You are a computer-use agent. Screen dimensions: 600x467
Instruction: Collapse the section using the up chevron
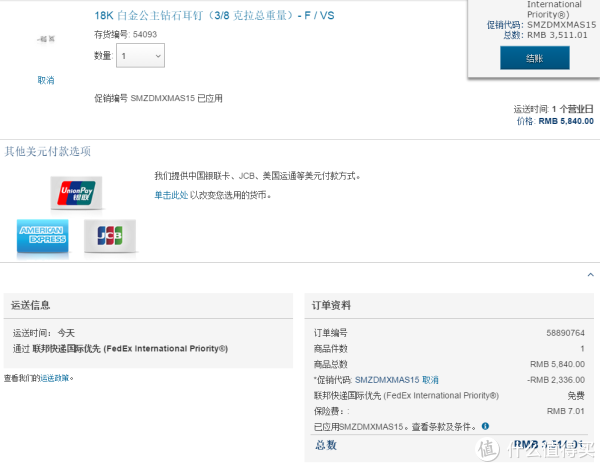tap(590, 275)
